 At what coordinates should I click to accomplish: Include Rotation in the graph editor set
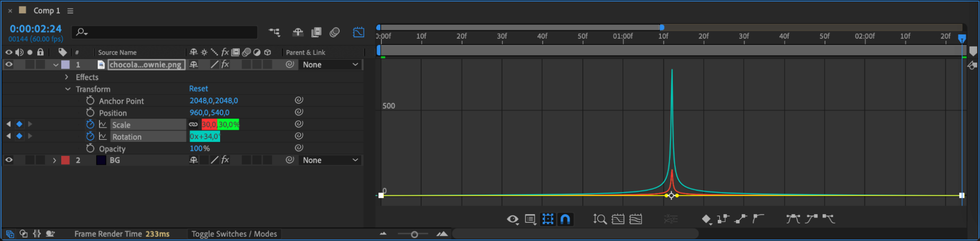point(103,136)
